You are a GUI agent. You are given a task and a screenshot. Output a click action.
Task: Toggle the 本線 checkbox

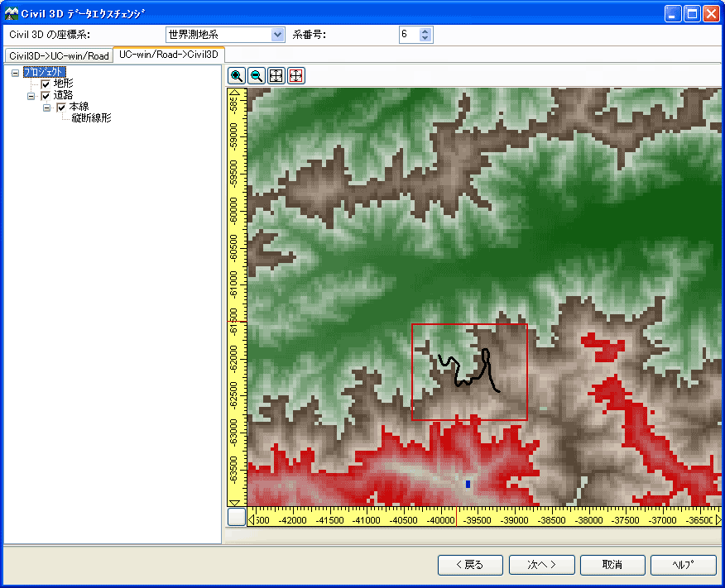click(61, 108)
